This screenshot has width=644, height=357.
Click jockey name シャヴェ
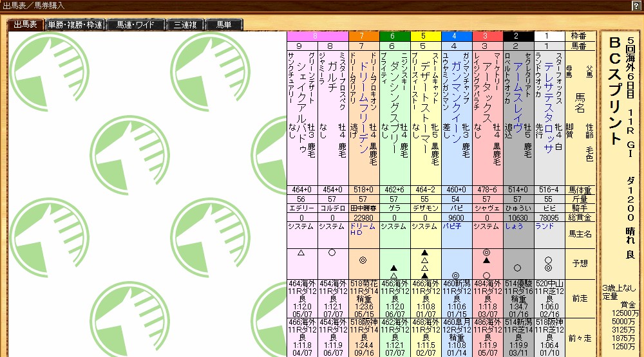(x=488, y=208)
